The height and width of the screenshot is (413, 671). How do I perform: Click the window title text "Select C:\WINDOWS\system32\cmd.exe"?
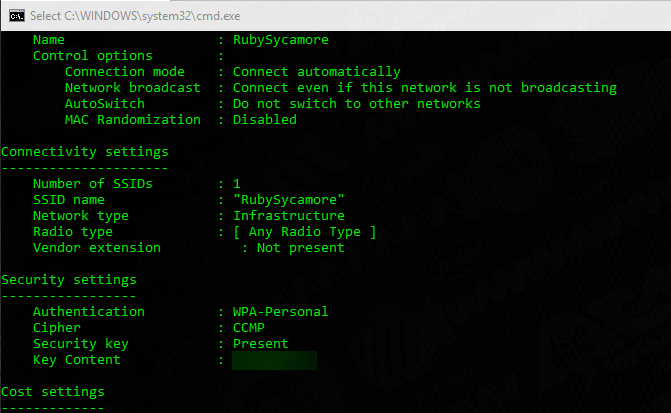click(146, 14)
